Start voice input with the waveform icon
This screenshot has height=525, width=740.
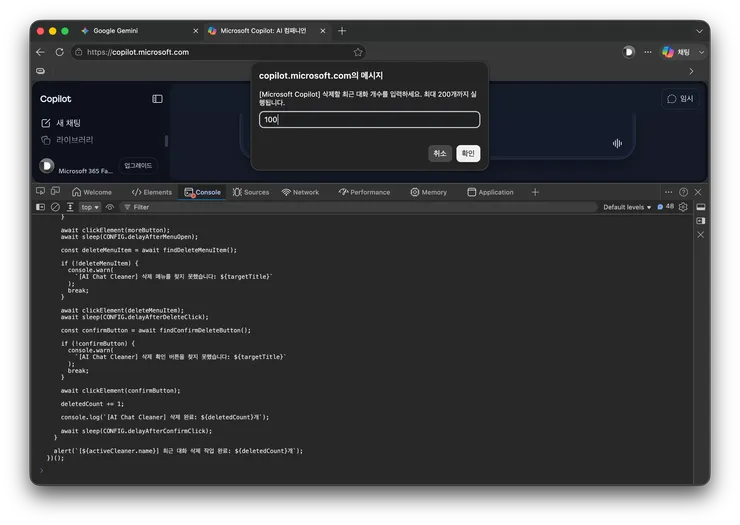click(x=617, y=143)
